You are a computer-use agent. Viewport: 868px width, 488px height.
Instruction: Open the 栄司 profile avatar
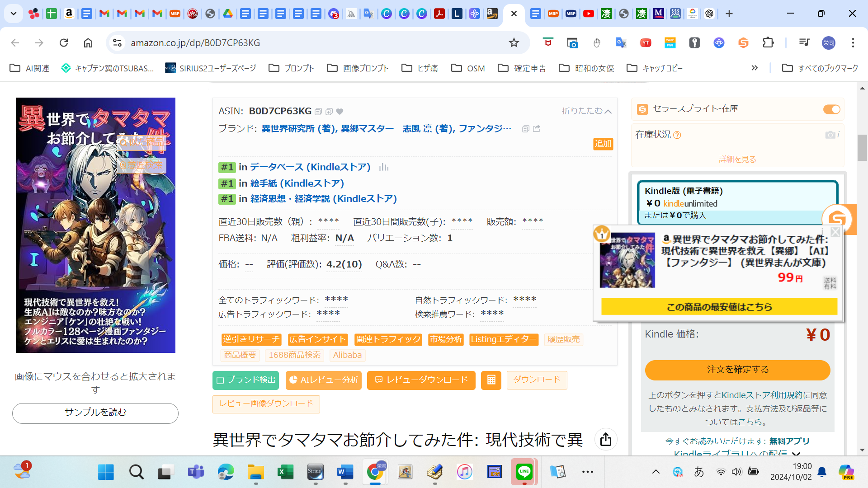tap(828, 43)
